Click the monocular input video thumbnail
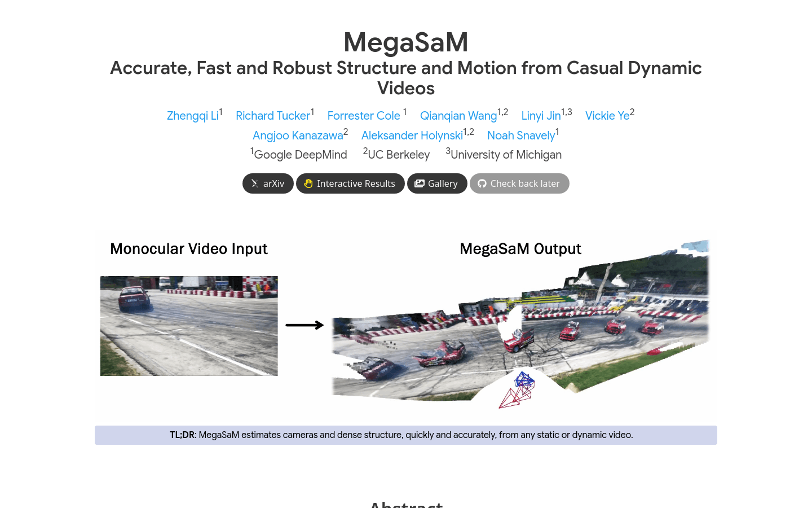Screen dimensions: 812x508 tap(189, 326)
